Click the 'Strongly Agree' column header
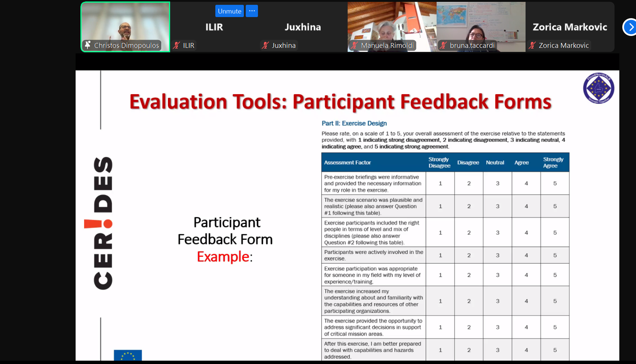The width and height of the screenshot is (636, 364). [553, 162]
